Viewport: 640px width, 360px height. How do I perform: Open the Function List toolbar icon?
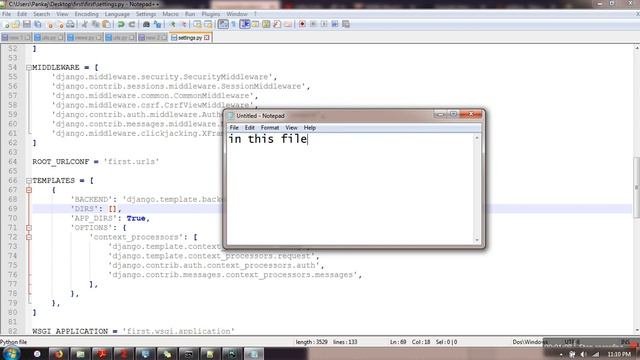[277, 24]
